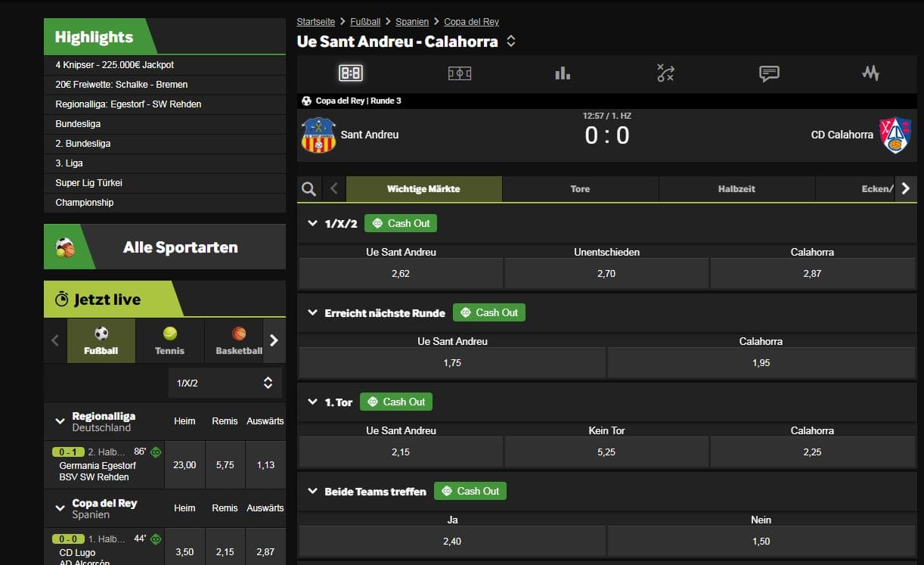Image resolution: width=924 pixels, height=565 pixels.
Task: Open the tactics lineup icon
Action: [665, 73]
